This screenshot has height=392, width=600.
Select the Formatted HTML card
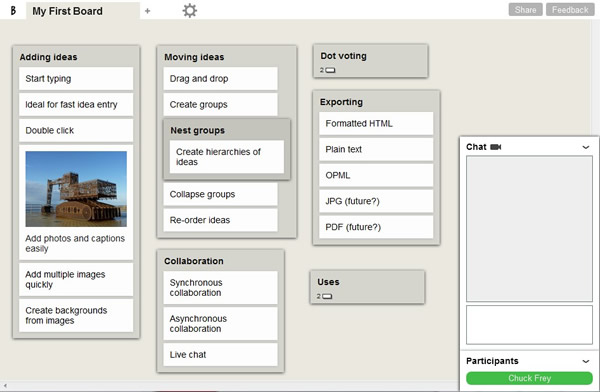[376, 123]
